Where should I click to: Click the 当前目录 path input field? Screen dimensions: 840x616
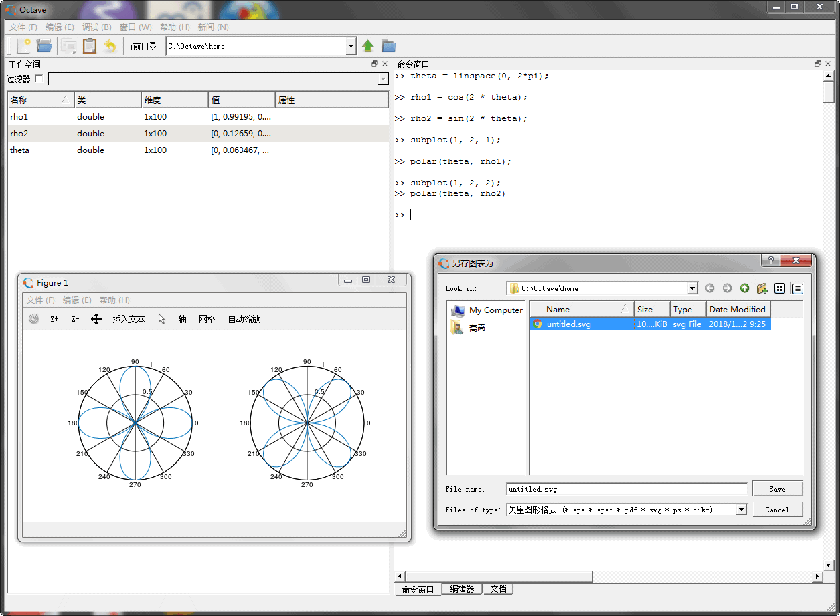pyautogui.click(x=256, y=46)
